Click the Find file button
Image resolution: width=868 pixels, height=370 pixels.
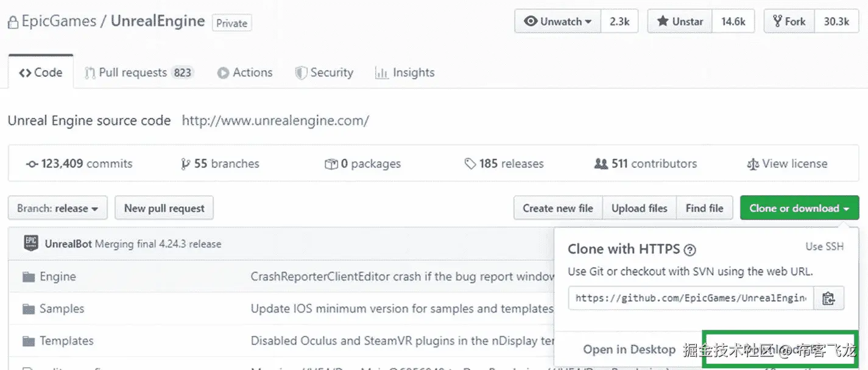coord(705,208)
